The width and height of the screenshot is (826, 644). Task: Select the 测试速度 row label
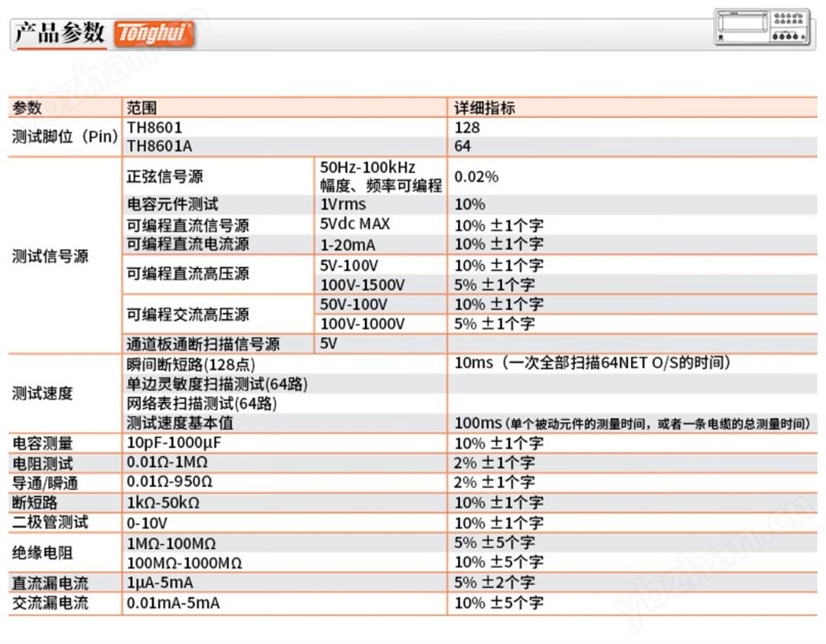click(x=42, y=393)
